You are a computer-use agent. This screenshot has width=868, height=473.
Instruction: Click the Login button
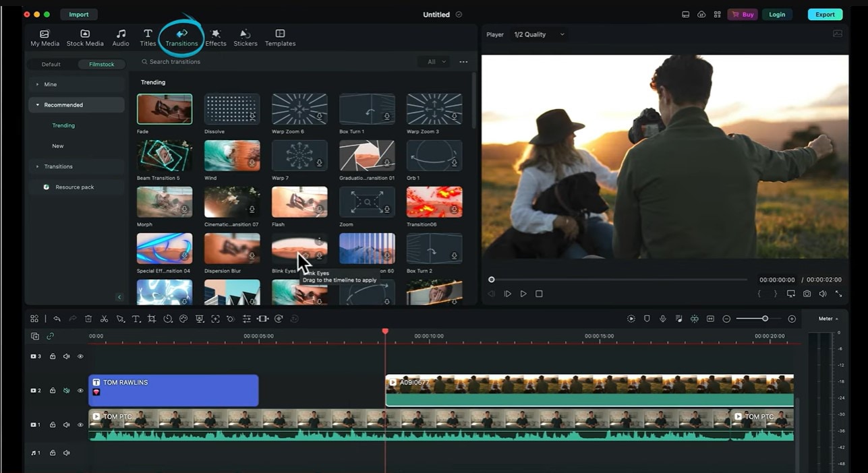coord(777,14)
